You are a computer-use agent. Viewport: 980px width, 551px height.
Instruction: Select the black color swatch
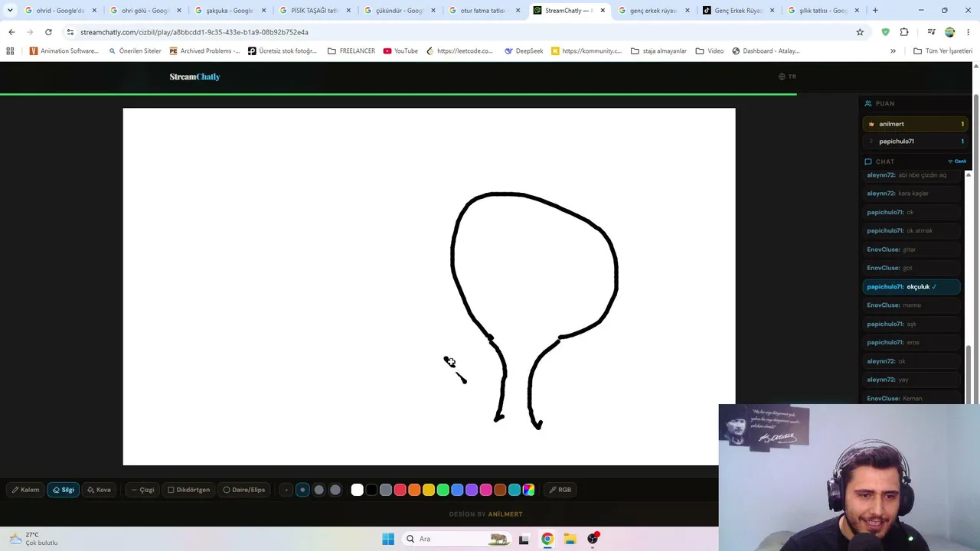click(x=371, y=490)
